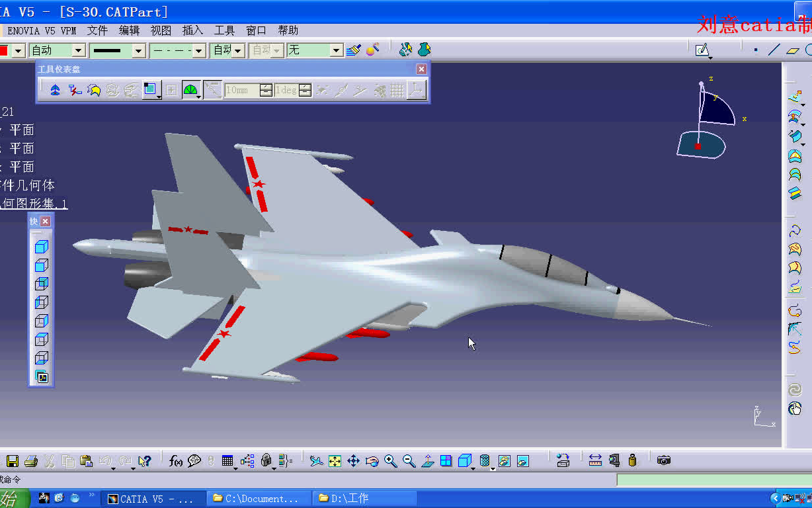Image resolution: width=812 pixels, height=508 pixels.
Task: Close the 快 quick view toolbar
Action: click(46, 222)
